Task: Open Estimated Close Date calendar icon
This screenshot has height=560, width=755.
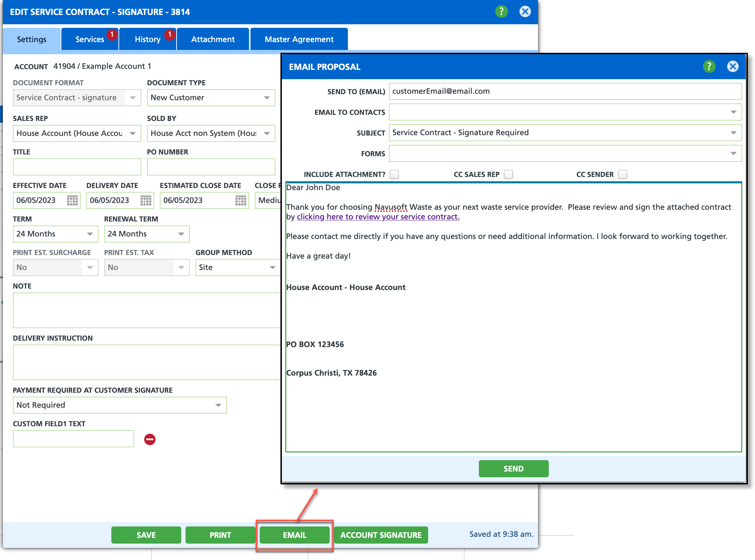Action: [241, 200]
